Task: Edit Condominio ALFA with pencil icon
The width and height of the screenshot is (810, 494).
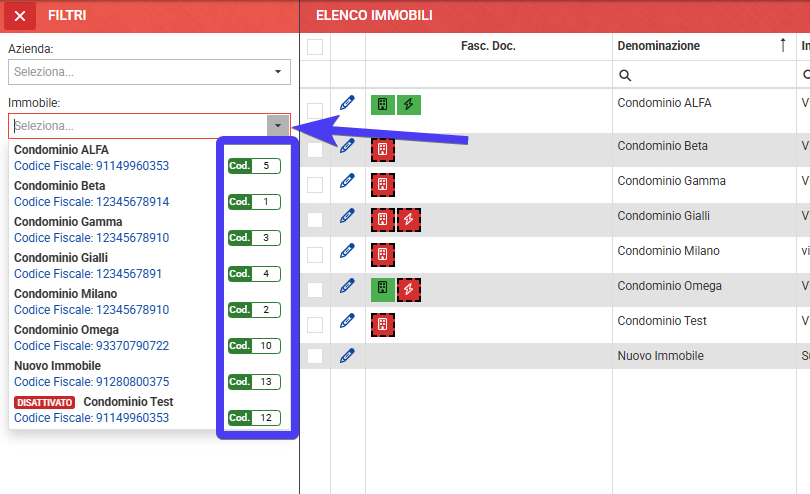Action: [347, 103]
